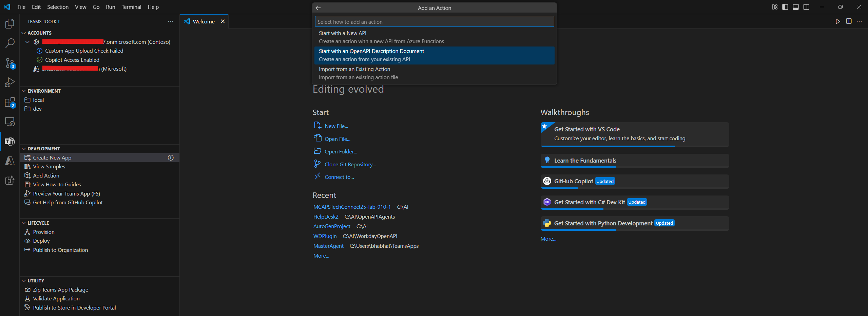868x316 pixels.
Task: Click Connect to... link
Action: (339, 177)
